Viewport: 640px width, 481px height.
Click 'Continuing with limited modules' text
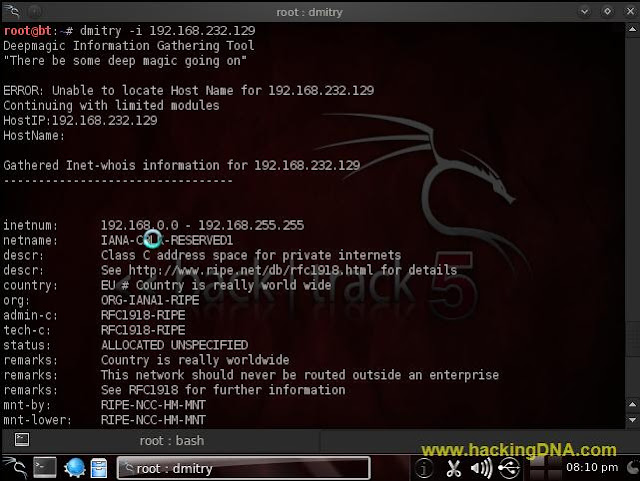[x=111, y=105]
